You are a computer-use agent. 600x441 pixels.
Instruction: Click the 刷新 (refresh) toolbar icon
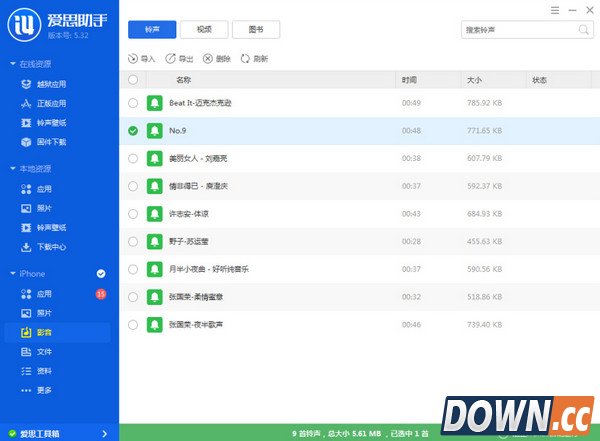coord(246,59)
